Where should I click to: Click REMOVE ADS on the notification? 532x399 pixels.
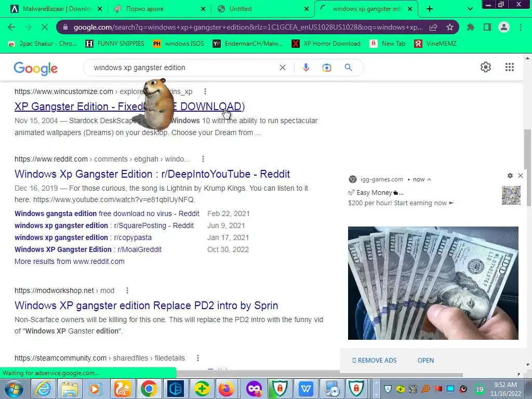click(374, 361)
